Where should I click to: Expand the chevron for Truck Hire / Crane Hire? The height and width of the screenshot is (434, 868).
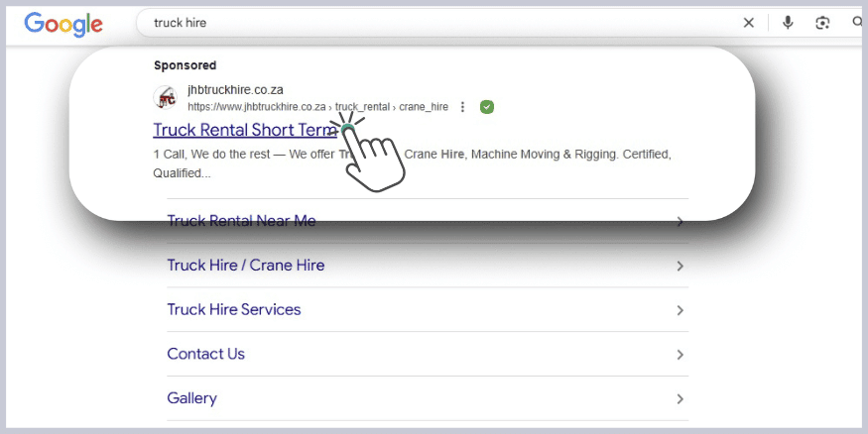point(680,266)
